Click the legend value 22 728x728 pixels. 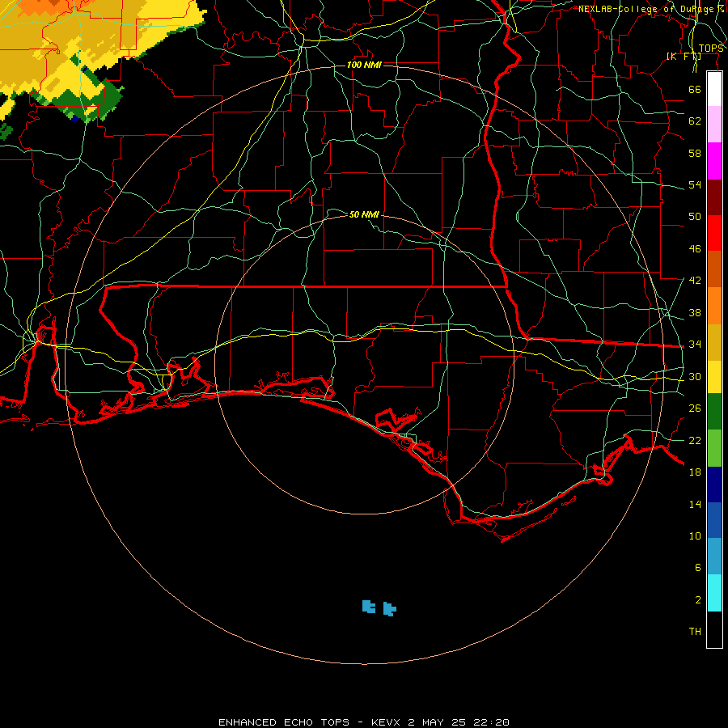click(695, 440)
